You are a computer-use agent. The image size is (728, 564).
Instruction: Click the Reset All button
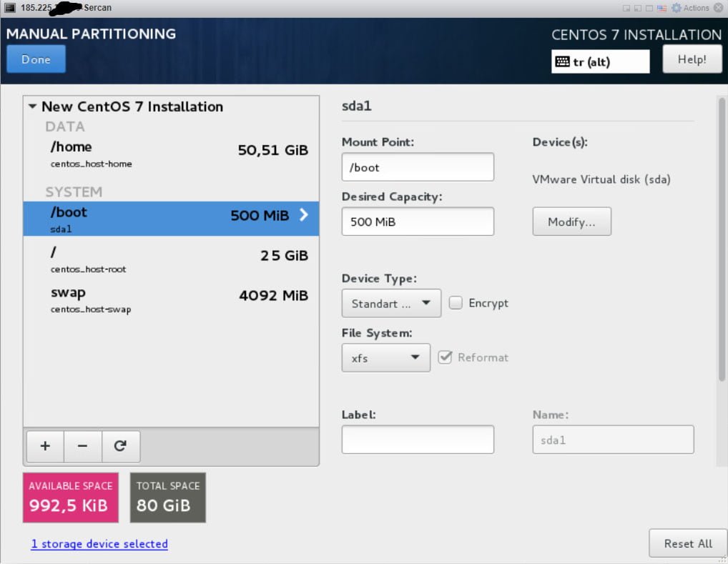688,543
